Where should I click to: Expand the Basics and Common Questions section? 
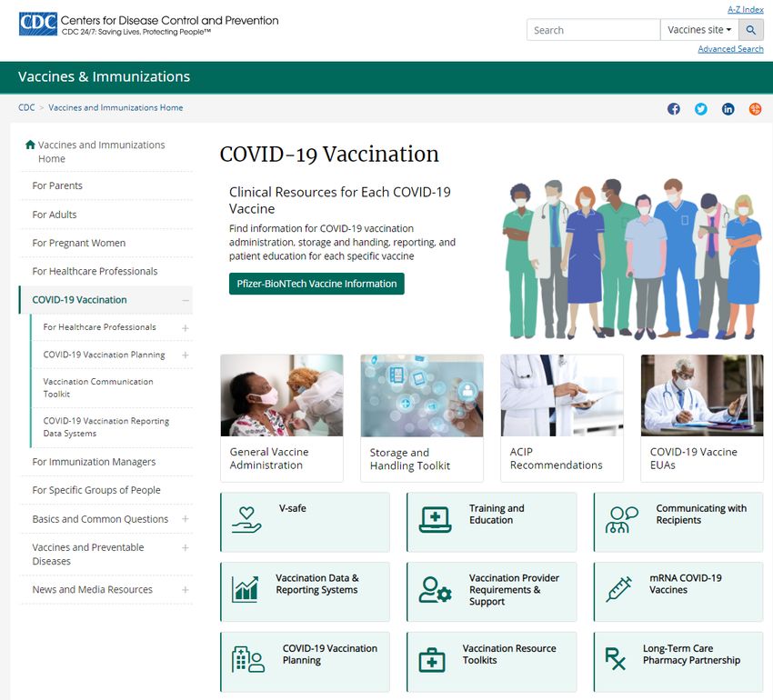click(x=186, y=518)
